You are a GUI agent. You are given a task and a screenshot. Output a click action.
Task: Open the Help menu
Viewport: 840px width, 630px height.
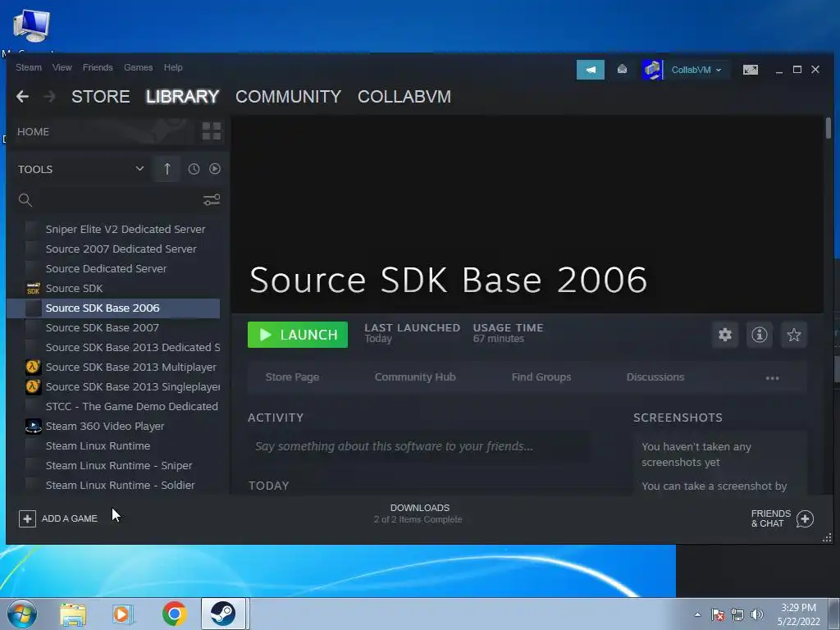click(x=173, y=67)
